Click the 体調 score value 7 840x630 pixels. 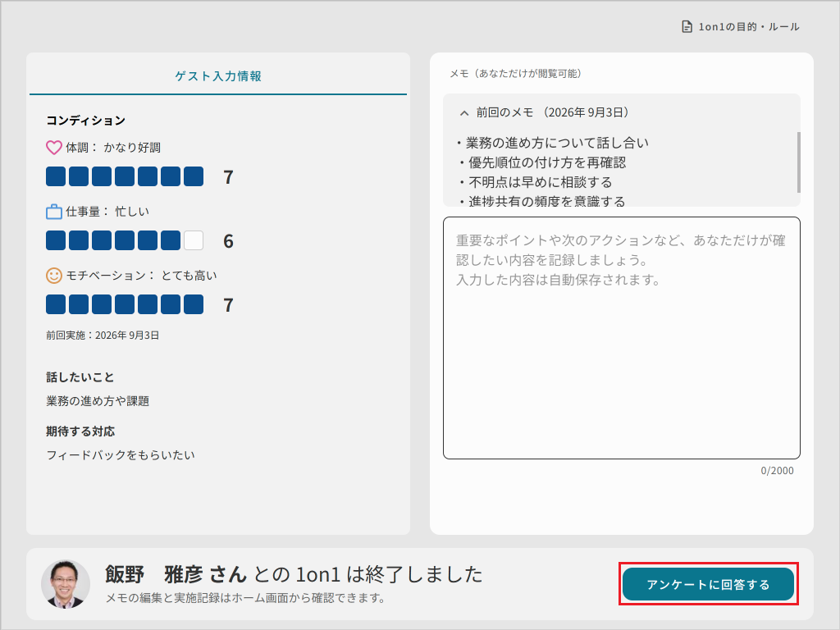pyautogui.click(x=228, y=177)
